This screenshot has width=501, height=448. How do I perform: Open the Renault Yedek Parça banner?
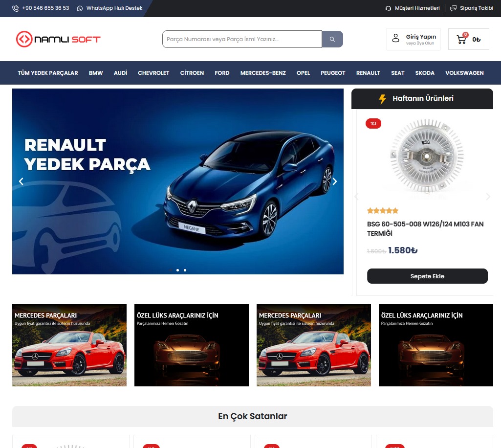pos(178,181)
